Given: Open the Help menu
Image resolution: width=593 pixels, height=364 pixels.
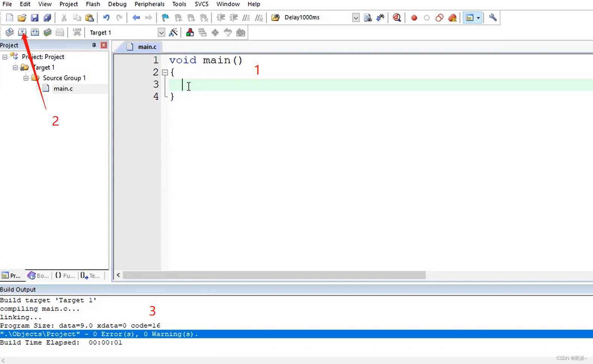Looking at the screenshot, I should point(254,4).
